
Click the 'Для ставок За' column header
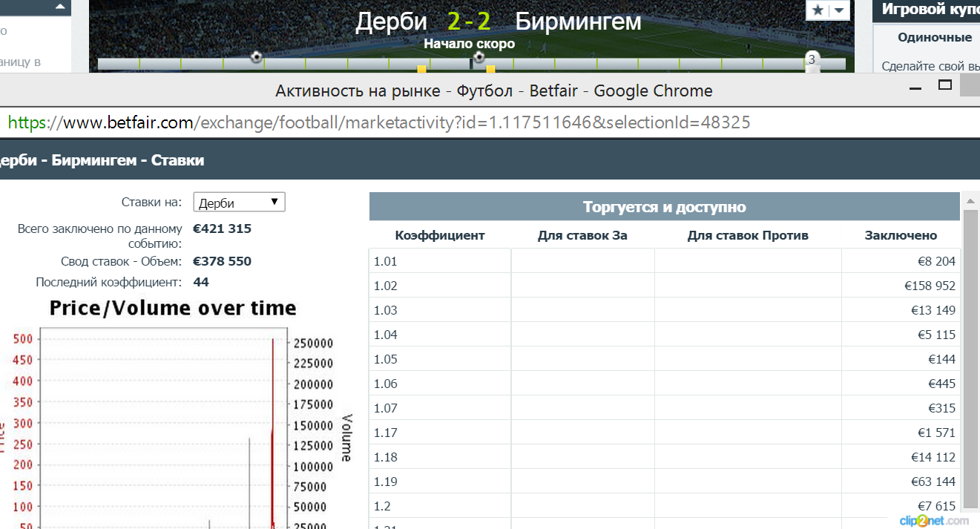(x=582, y=235)
